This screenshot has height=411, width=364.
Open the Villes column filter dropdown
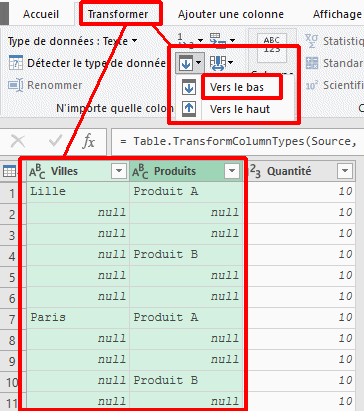119,171
